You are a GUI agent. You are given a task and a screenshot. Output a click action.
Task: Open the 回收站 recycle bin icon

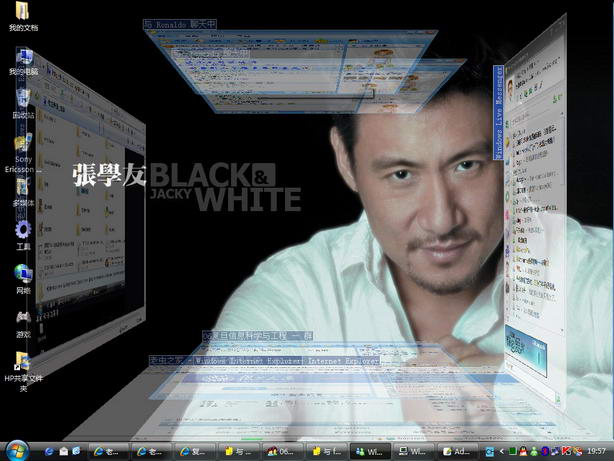pos(22,101)
